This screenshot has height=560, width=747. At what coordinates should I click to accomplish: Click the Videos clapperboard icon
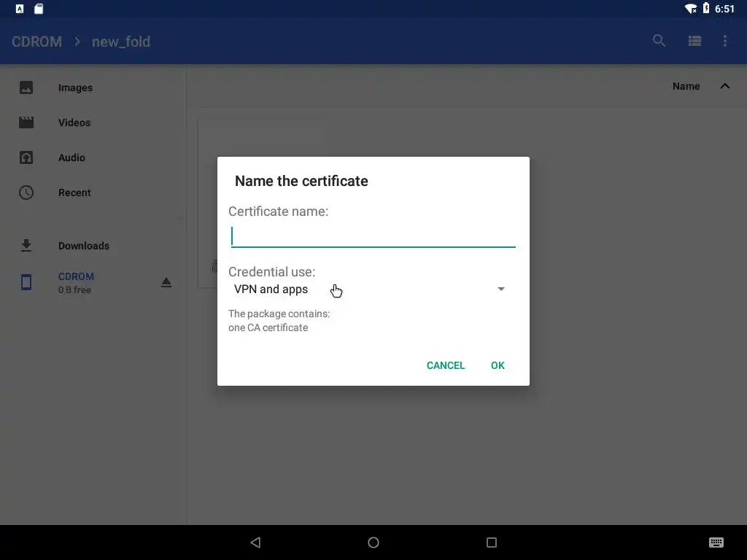pyautogui.click(x=26, y=122)
